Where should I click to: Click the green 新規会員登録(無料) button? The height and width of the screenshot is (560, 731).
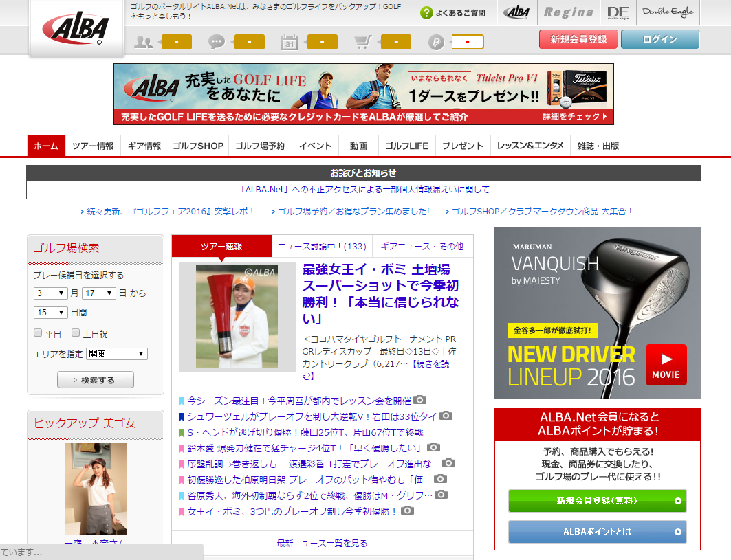tap(597, 501)
